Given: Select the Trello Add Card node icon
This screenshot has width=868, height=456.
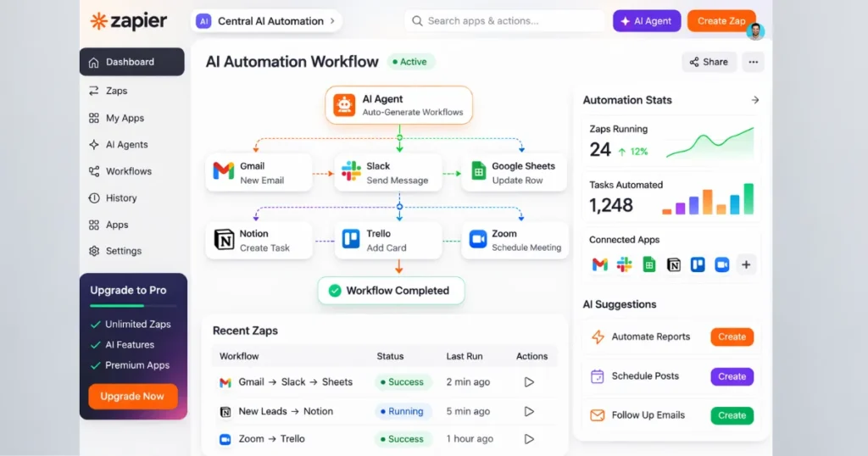Looking at the screenshot, I should click(350, 240).
